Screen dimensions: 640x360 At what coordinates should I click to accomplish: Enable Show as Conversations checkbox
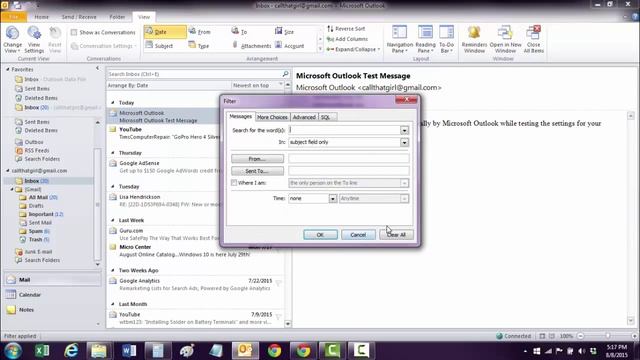[x=74, y=32]
